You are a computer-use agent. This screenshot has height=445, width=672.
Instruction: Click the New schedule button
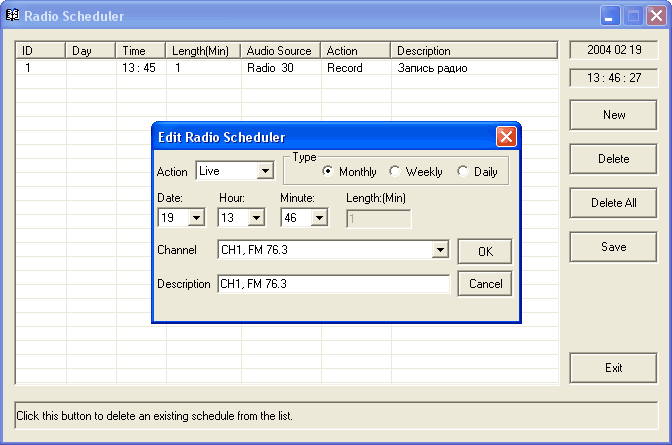(613, 115)
